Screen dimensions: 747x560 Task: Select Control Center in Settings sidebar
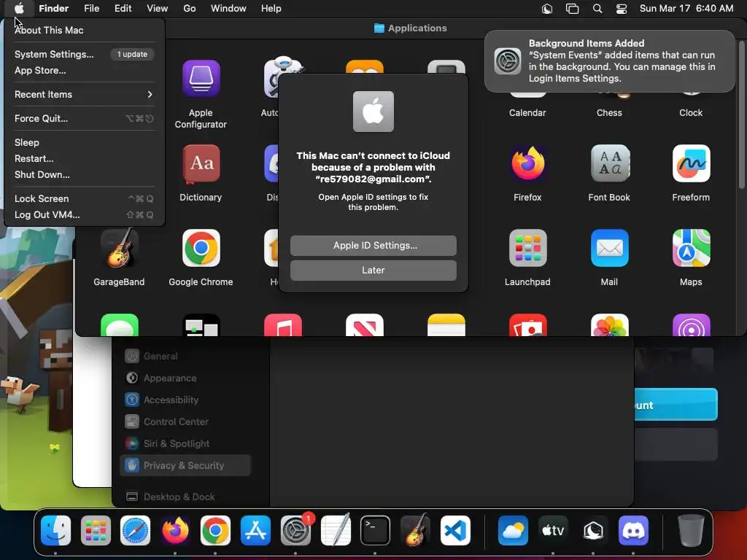(185, 422)
